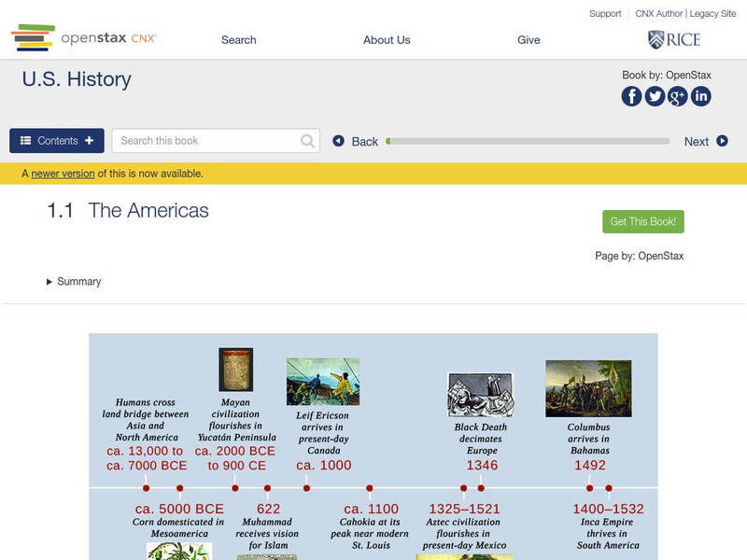Screen dimensions: 747x560
Task: Click the Book by: OpenStax text
Action: point(667,75)
